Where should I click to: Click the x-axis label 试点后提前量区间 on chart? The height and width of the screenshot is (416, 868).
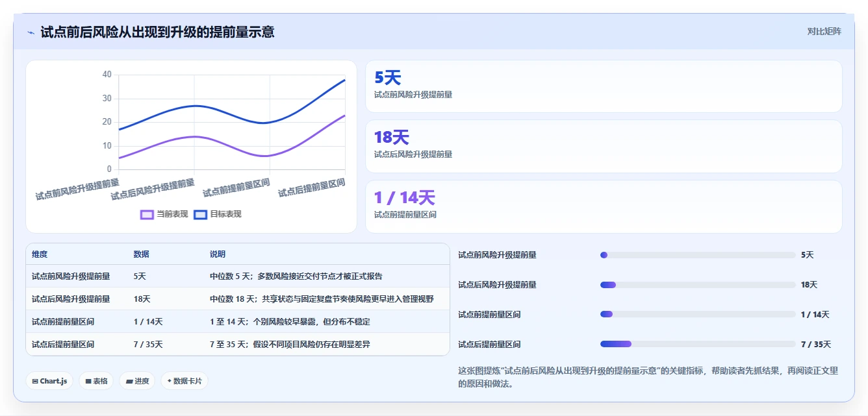point(312,187)
